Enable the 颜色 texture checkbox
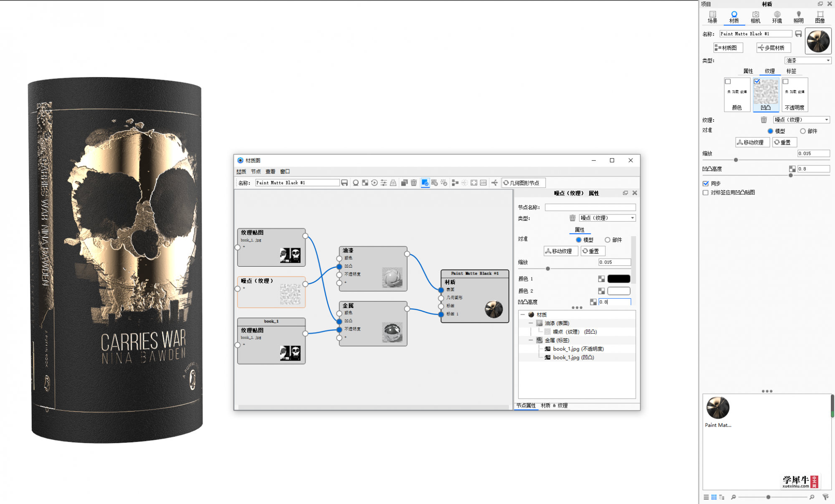This screenshot has height=504, width=835. [728, 81]
